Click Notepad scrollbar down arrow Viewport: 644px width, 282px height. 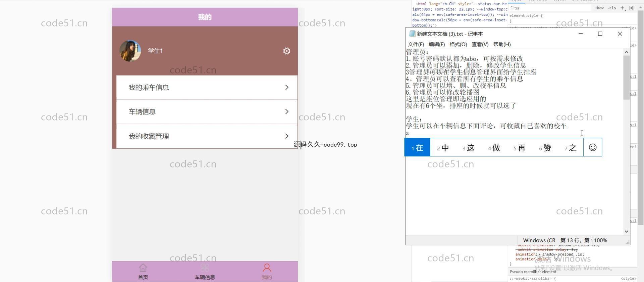coord(626,231)
